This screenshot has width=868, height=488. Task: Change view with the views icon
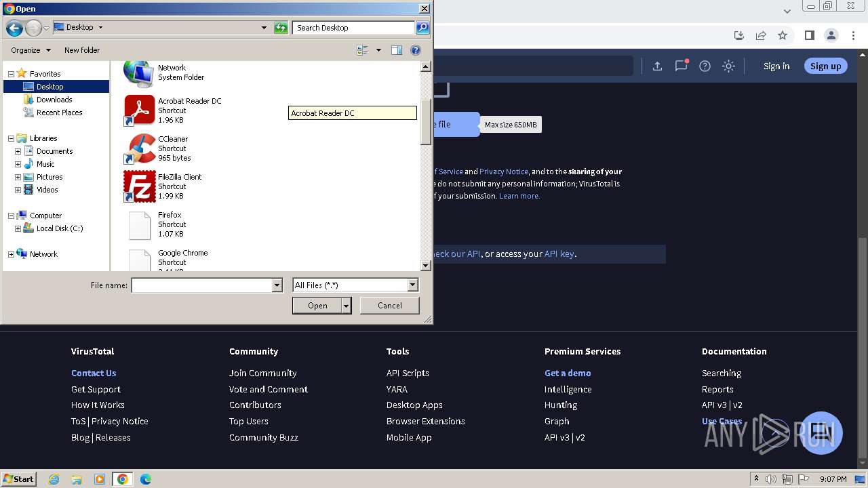[362, 50]
